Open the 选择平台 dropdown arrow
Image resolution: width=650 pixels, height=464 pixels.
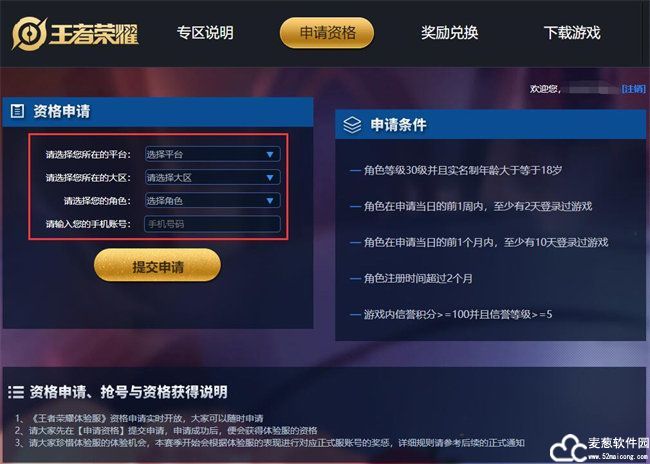point(270,154)
